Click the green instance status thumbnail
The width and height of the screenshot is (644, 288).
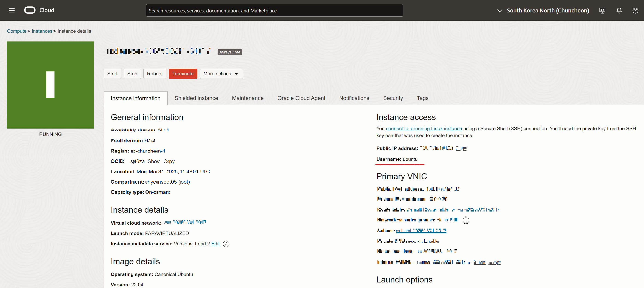pyautogui.click(x=50, y=85)
